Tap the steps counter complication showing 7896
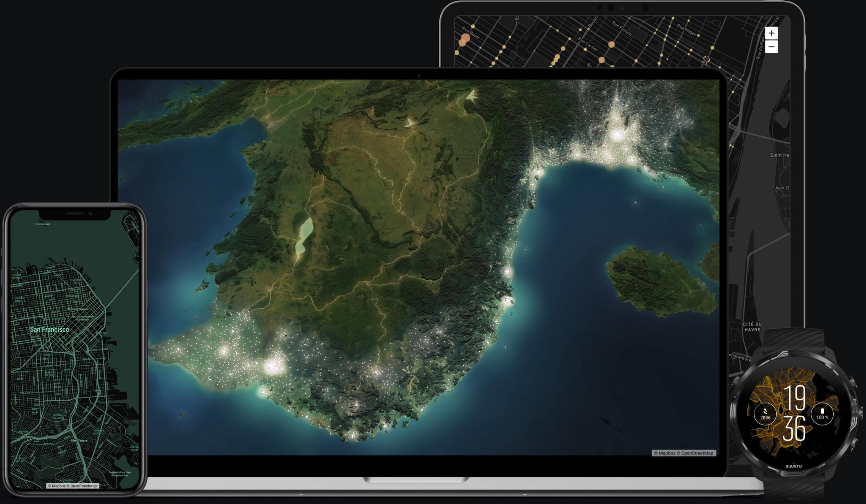 click(765, 414)
